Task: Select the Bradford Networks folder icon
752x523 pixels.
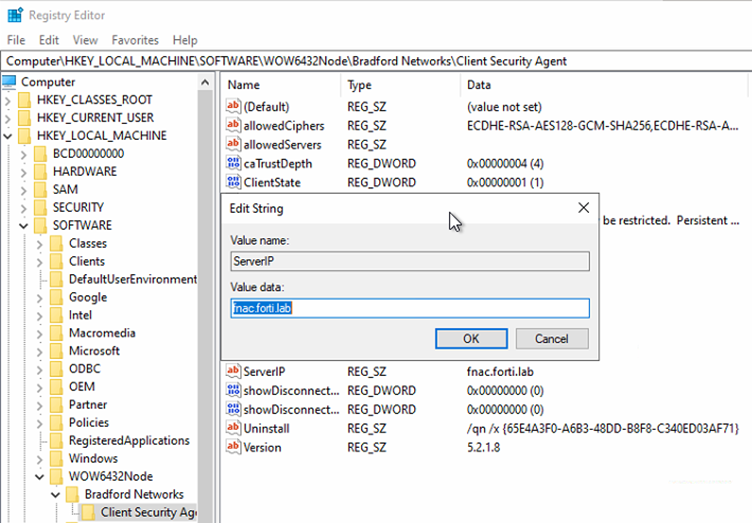Action: pyautogui.click(x=73, y=494)
